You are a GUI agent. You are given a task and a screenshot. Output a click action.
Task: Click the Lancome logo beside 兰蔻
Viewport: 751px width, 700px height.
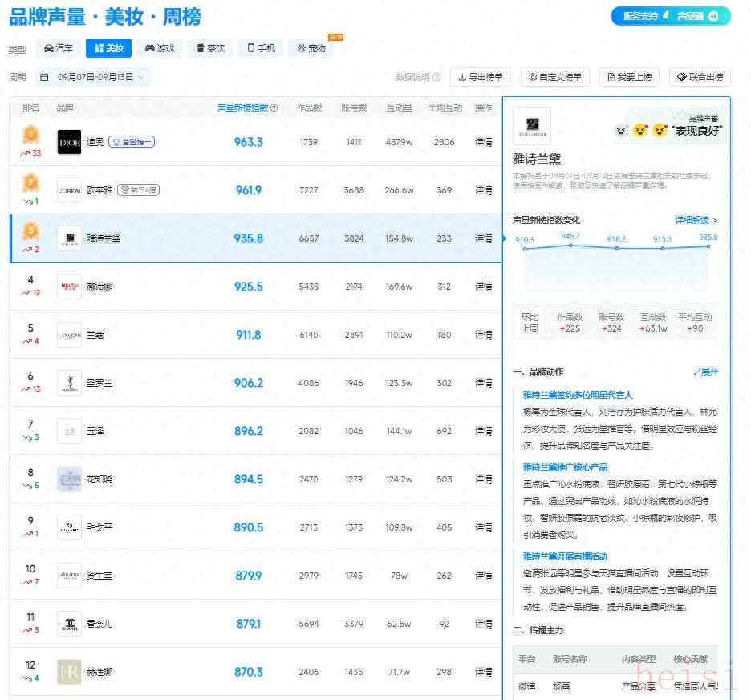click(x=69, y=335)
